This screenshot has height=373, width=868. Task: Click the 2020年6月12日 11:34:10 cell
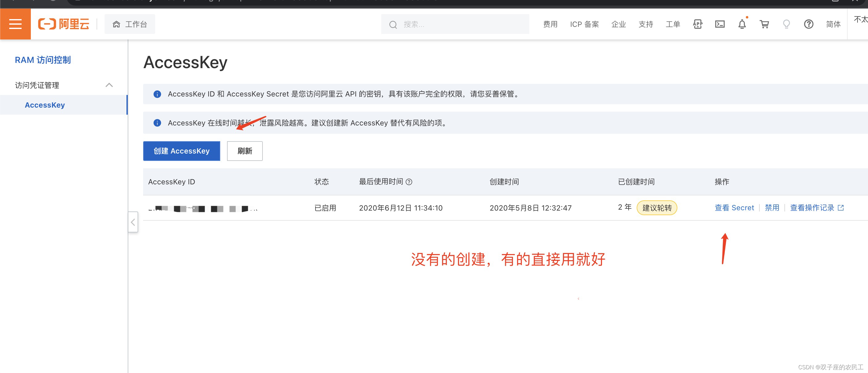401,208
